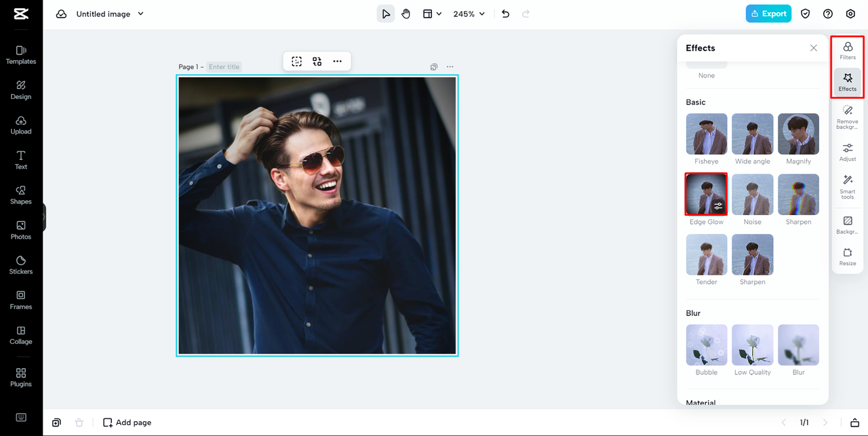The width and height of the screenshot is (868, 436).
Task: Expand the layout view dropdown
Action: pos(432,14)
